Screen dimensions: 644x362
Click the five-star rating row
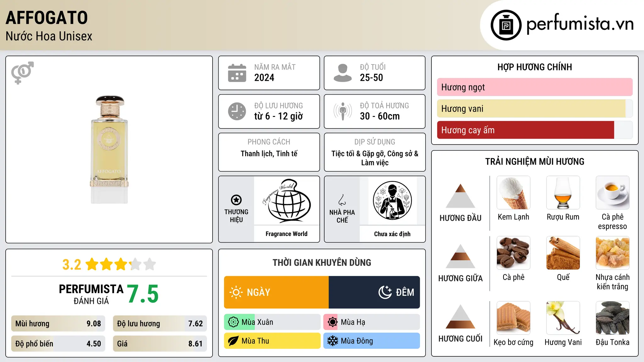click(121, 264)
